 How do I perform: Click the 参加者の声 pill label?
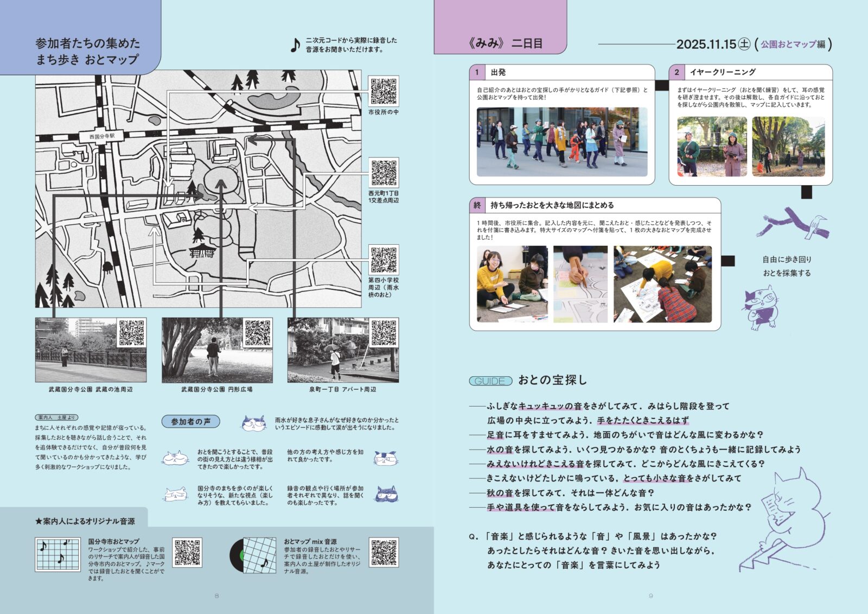click(190, 421)
